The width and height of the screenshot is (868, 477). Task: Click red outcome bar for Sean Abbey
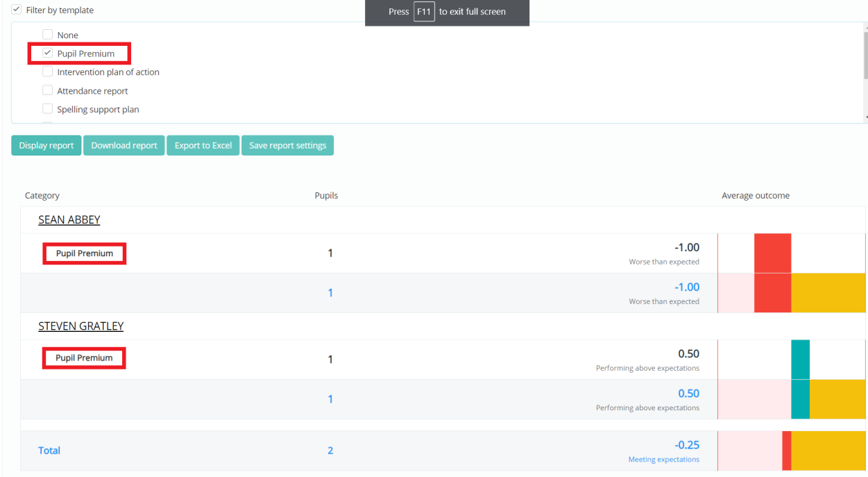coord(773,253)
